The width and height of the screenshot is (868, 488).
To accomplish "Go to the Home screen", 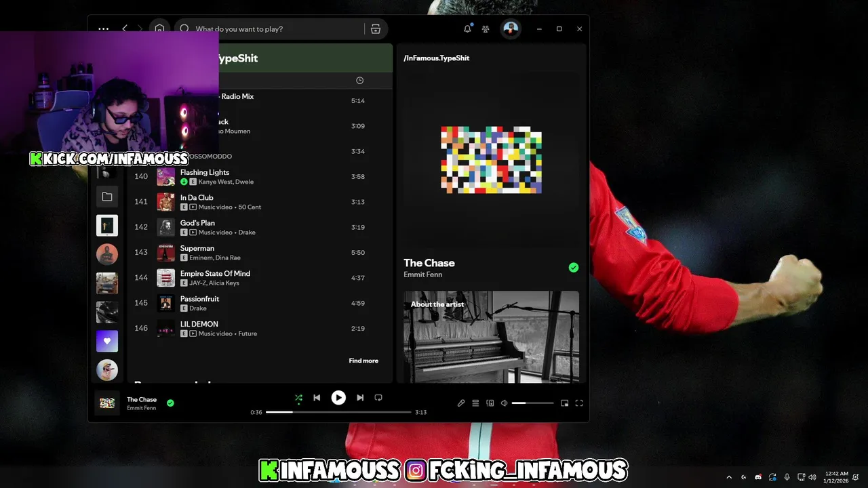I will 159,29.
